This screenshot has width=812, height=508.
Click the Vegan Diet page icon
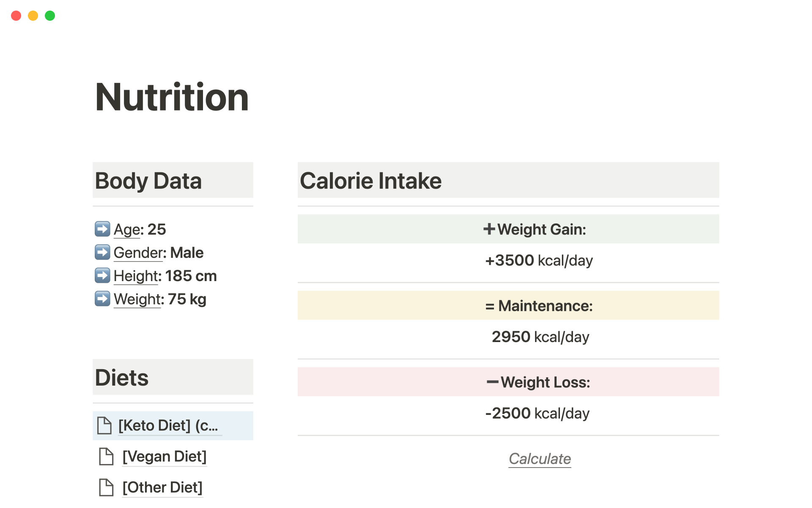coord(106,456)
